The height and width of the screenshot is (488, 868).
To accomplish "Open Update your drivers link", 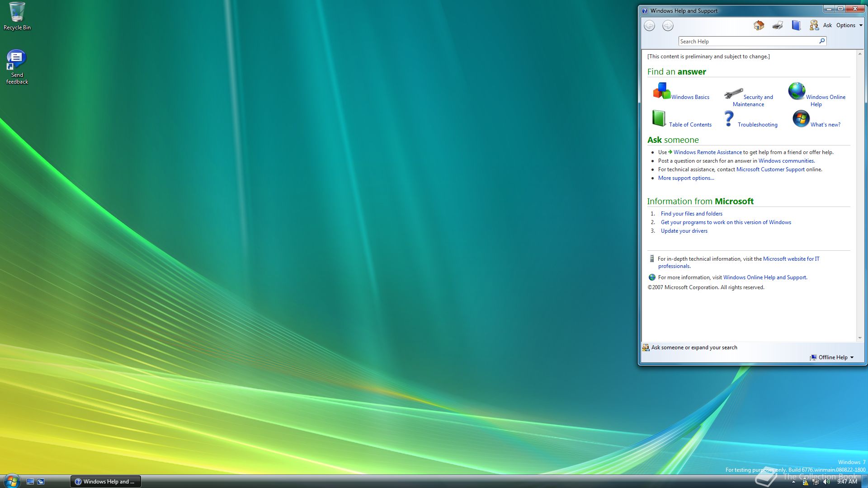I will (x=684, y=231).
